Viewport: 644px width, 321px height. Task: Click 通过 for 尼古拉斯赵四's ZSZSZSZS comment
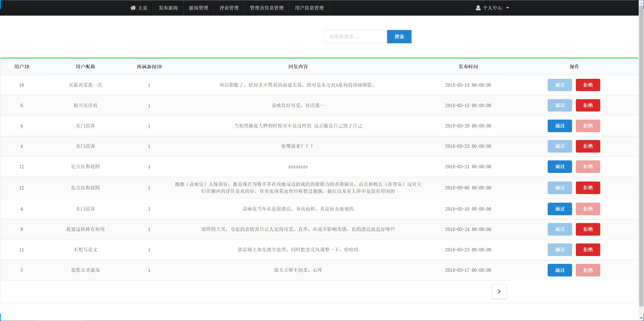pyautogui.click(x=559, y=166)
